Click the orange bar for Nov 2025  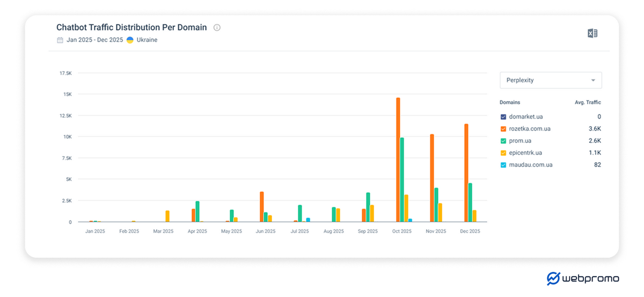tap(432, 178)
